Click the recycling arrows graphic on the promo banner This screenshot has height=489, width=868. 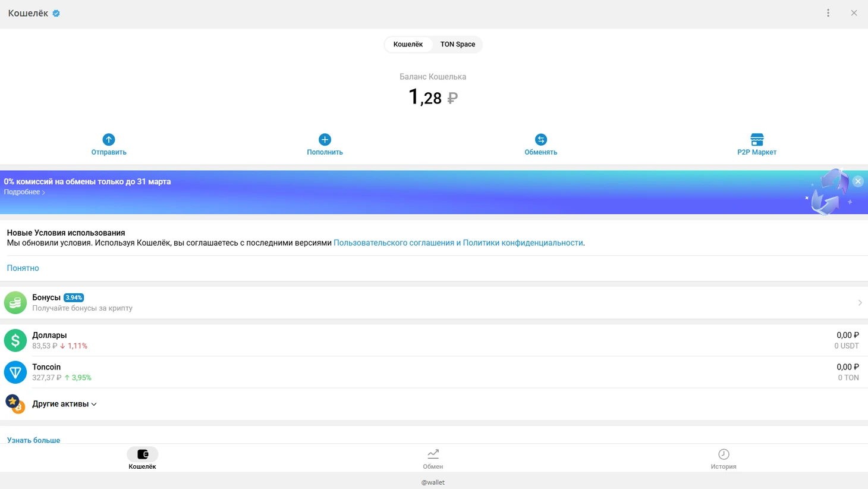(829, 192)
